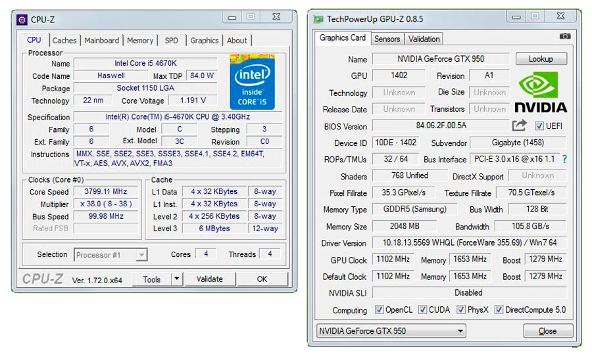592x364 pixels.
Task: Click the Memory Type value GDDR5 (Samsung)
Action: pyautogui.click(x=414, y=209)
